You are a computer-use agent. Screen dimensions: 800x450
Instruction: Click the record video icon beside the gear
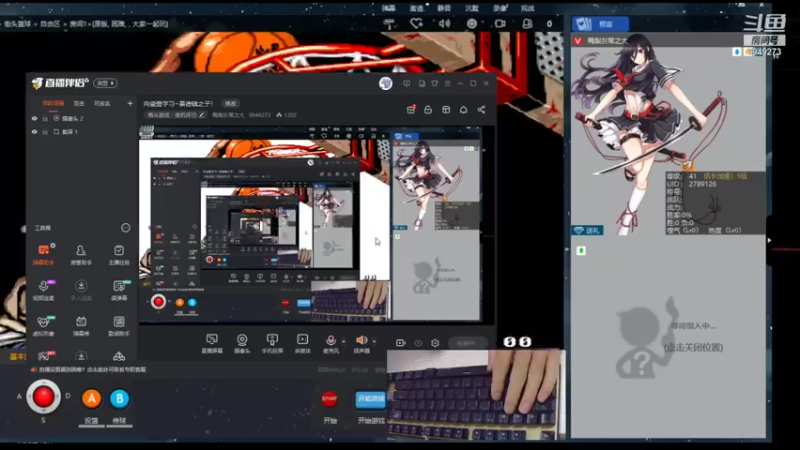(x=401, y=343)
